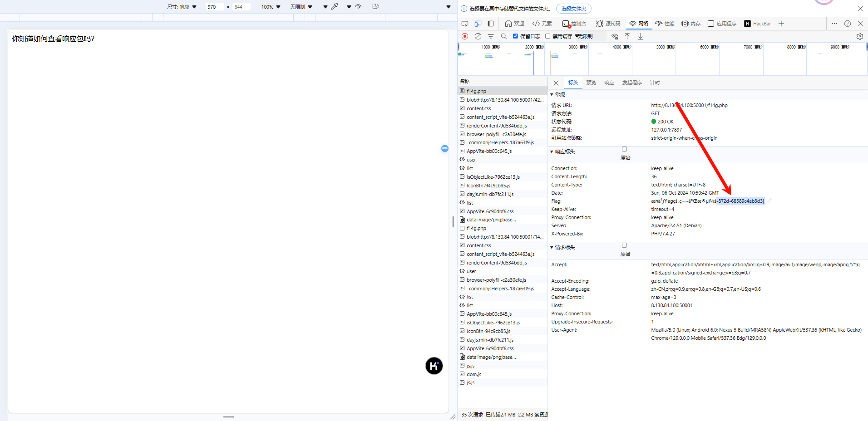Select the first AppVite-bb00c645.js request
The height and width of the screenshot is (421, 868).
pos(503,151)
